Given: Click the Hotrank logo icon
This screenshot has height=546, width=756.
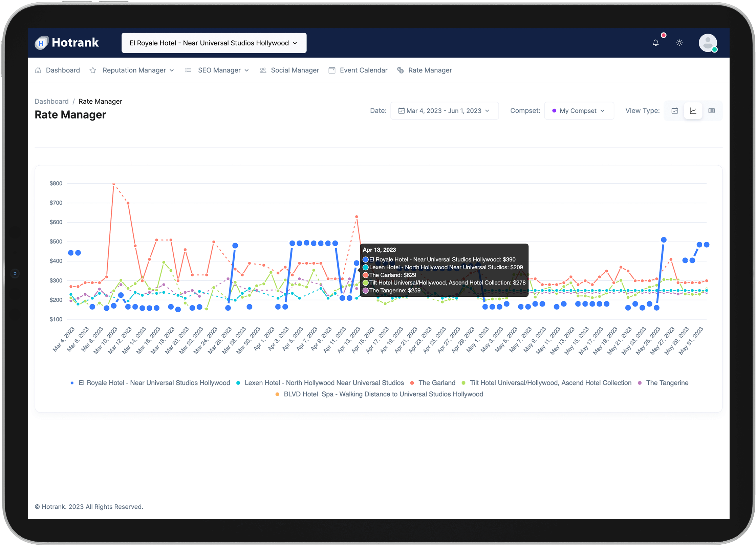Looking at the screenshot, I should 41,43.
